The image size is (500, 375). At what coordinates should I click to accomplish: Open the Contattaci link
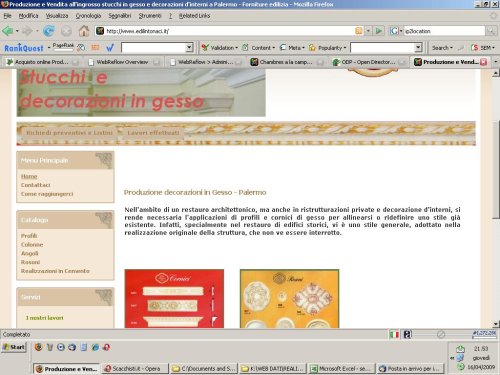coord(36,185)
